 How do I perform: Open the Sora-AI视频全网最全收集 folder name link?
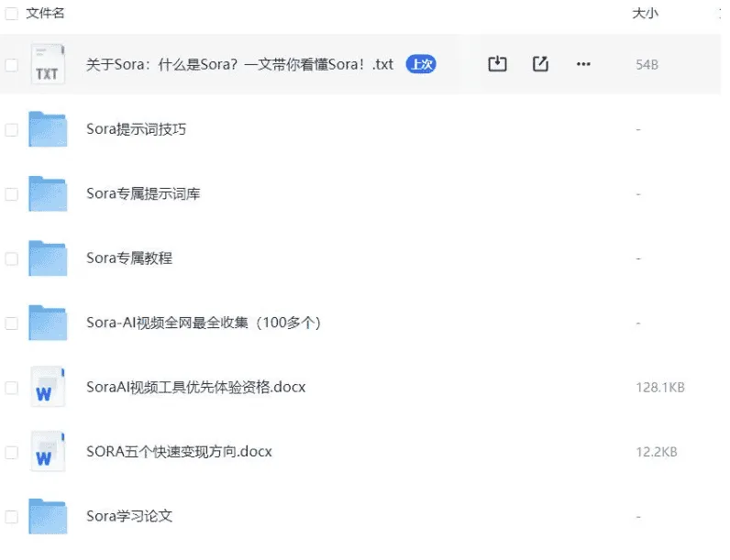(x=203, y=323)
